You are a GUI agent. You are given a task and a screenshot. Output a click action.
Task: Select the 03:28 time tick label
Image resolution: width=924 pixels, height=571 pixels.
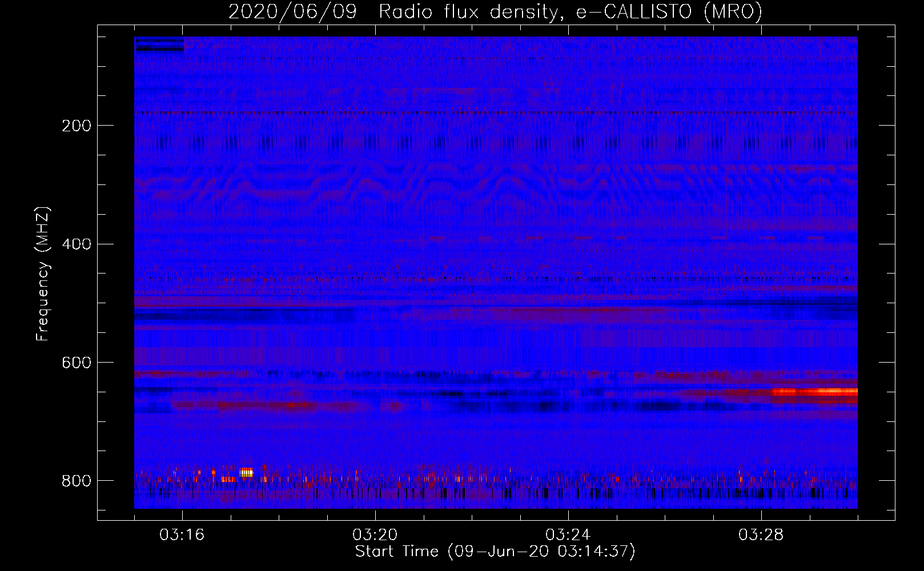[x=761, y=535]
